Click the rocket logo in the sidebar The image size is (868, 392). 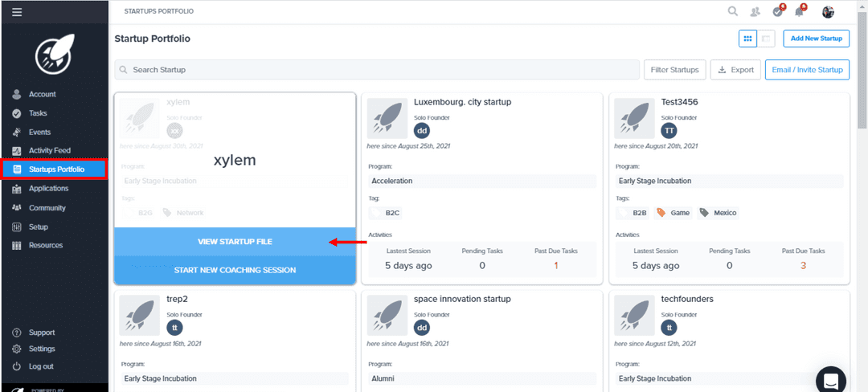[x=54, y=55]
